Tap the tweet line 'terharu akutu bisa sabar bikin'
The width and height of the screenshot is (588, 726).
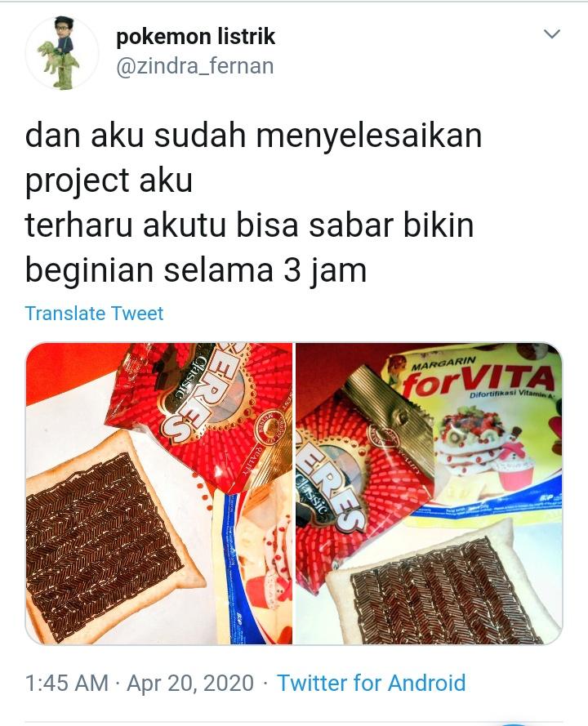(250, 225)
